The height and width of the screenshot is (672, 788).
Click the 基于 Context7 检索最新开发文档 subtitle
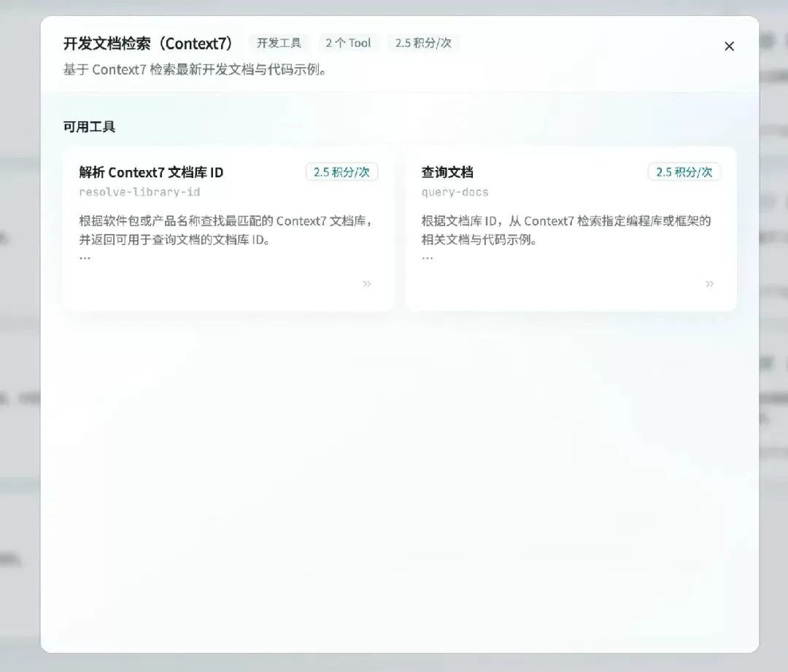(196, 70)
